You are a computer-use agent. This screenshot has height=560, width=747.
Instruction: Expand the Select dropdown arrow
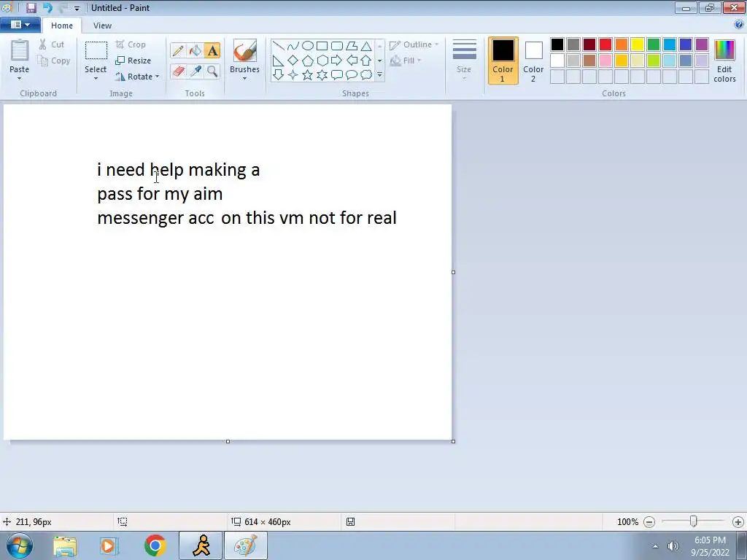tap(96, 79)
